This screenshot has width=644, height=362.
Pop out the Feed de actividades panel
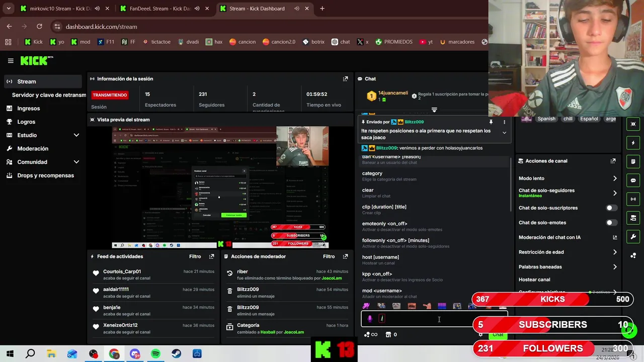[x=211, y=256]
